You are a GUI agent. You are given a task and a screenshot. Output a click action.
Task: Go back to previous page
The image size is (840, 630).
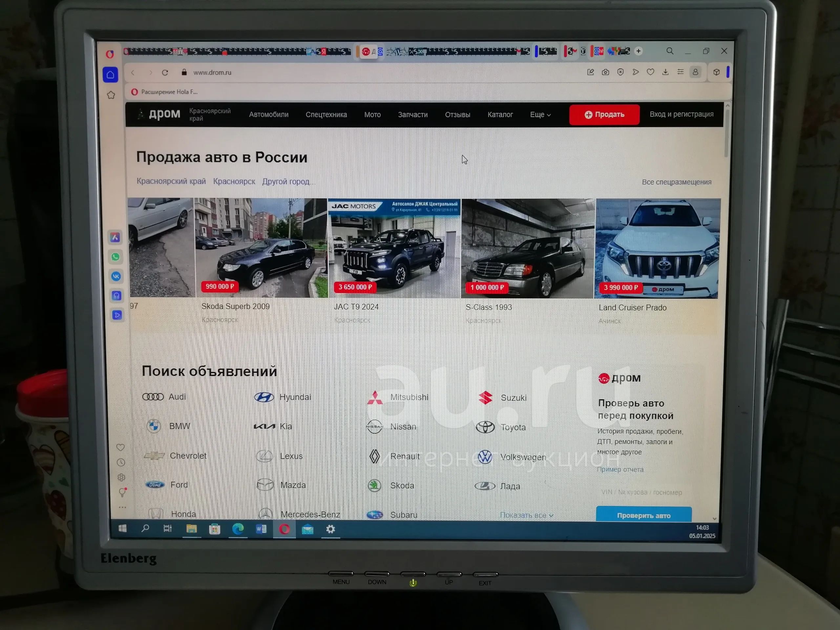click(x=133, y=73)
